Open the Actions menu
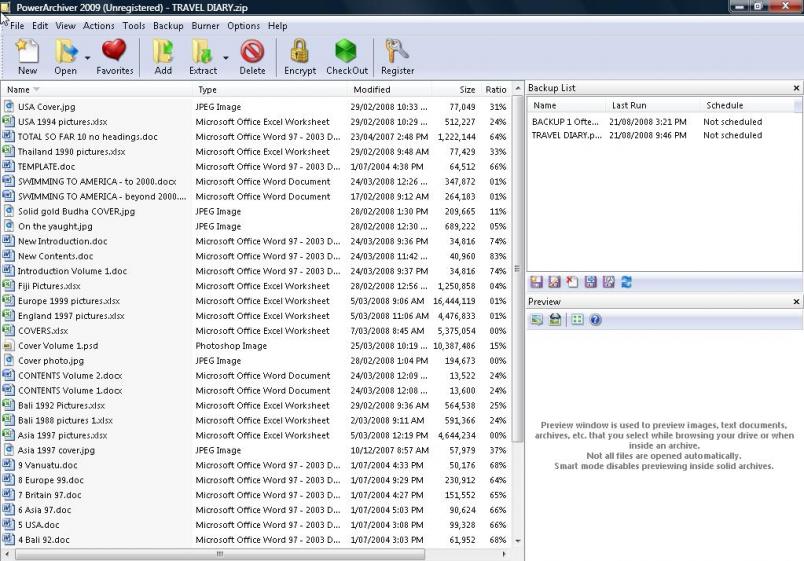 98,26
